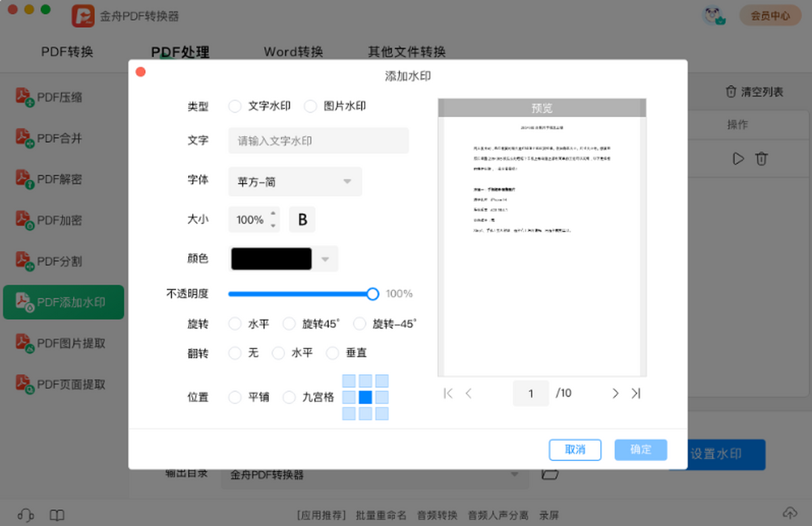Select center cell of nine-grid position
Screen dimensions: 812x526
[x=365, y=397]
